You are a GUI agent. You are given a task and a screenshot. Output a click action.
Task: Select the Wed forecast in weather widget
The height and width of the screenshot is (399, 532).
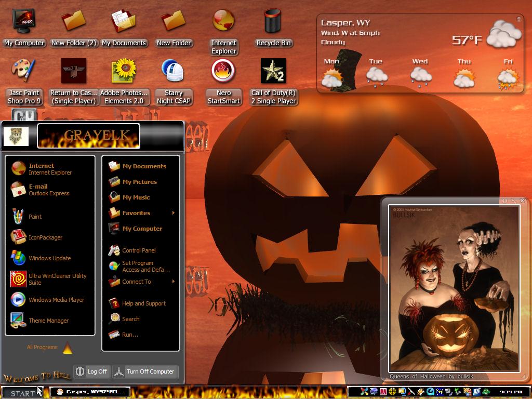point(420,73)
